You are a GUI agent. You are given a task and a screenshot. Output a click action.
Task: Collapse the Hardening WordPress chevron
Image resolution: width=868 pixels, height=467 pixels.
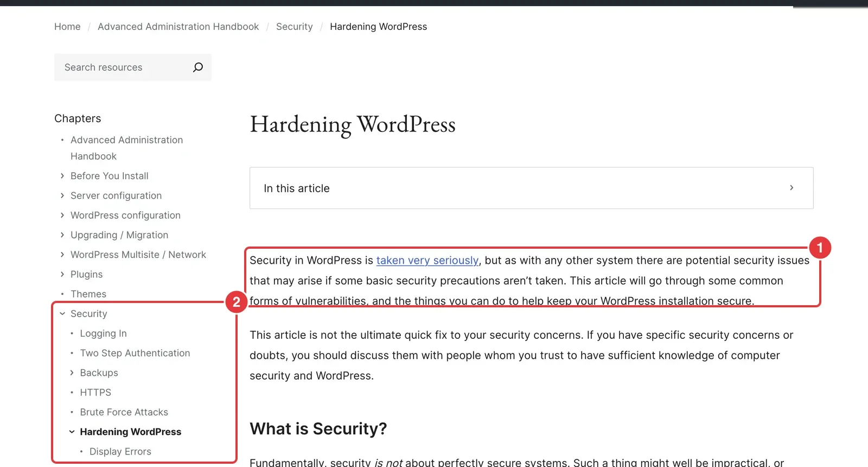click(x=72, y=432)
